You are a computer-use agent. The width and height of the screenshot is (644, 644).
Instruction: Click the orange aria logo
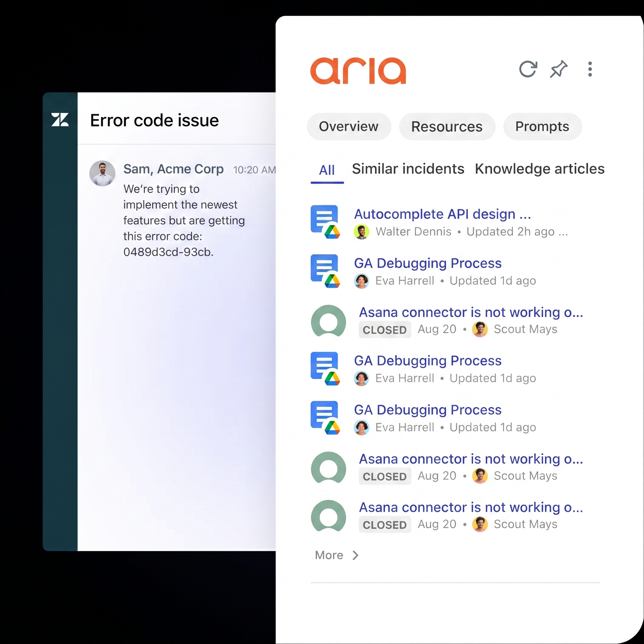pos(358,70)
